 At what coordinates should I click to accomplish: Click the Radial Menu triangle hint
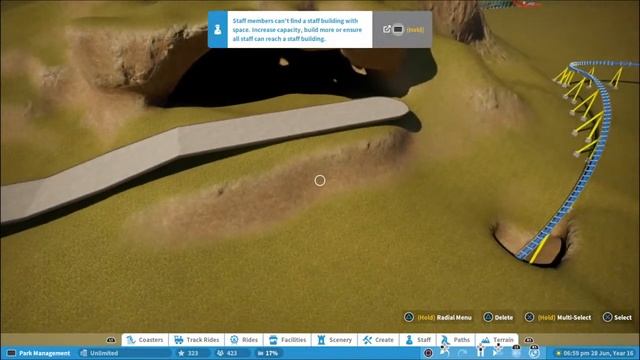pyautogui.click(x=437, y=317)
